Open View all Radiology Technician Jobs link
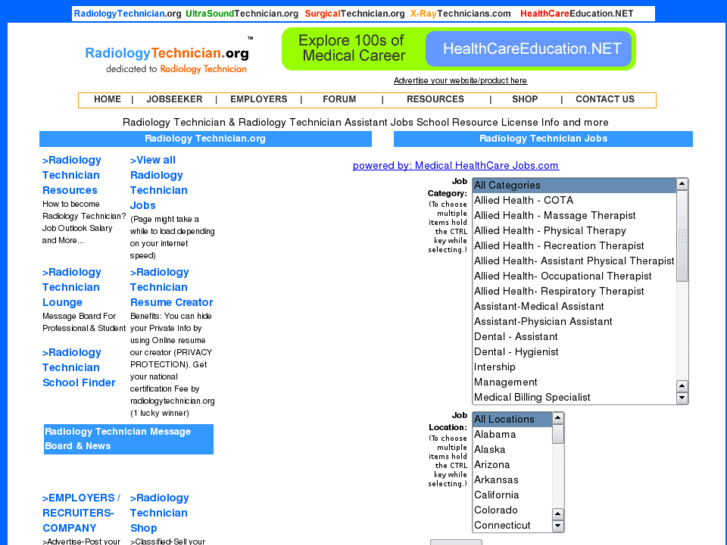Image resolution: width=727 pixels, height=545 pixels. pyautogui.click(x=159, y=182)
